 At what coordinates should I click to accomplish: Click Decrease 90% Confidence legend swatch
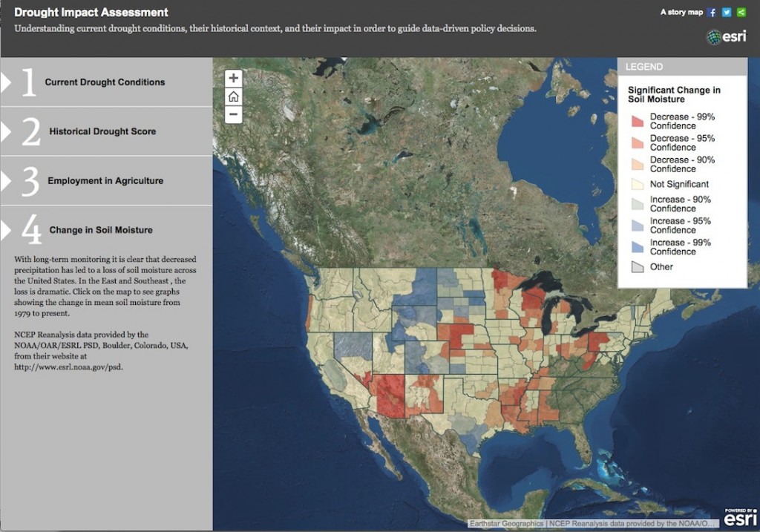(x=638, y=164)
